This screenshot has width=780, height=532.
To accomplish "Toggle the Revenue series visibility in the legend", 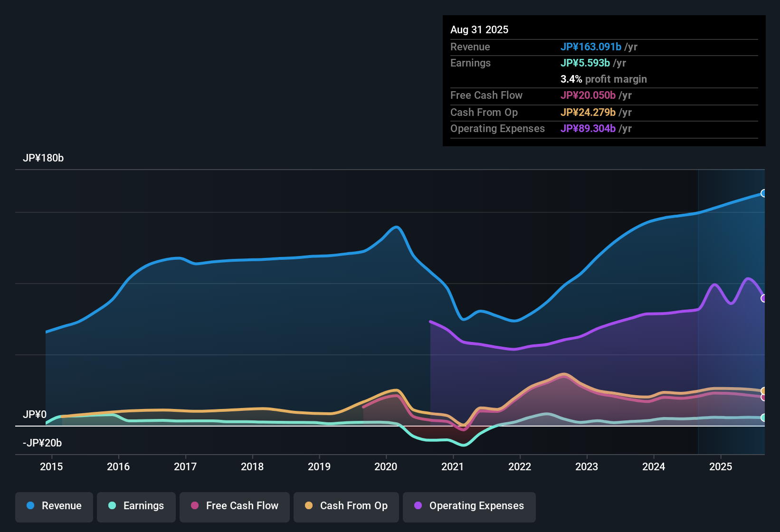I will coord(54,506).
